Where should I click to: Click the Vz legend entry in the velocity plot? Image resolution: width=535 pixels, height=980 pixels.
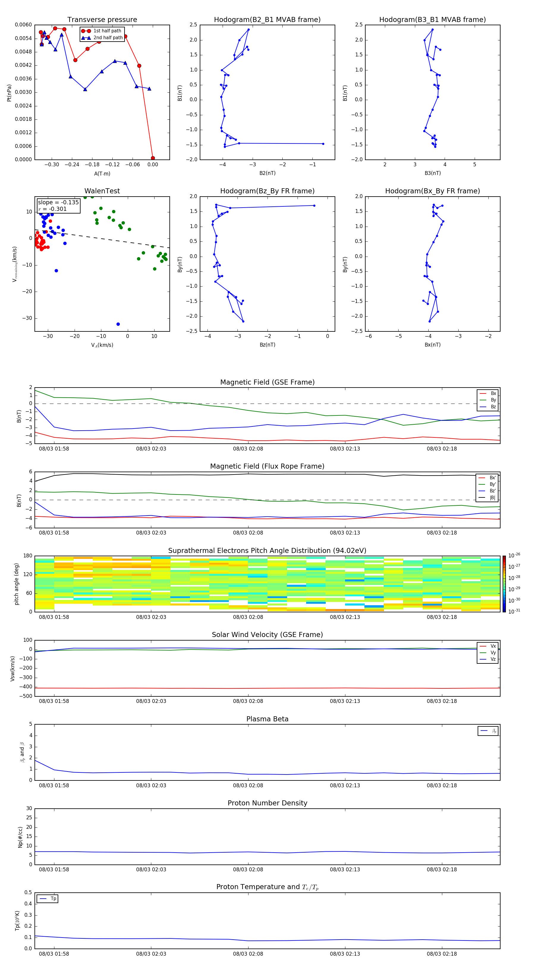point(488,659)
